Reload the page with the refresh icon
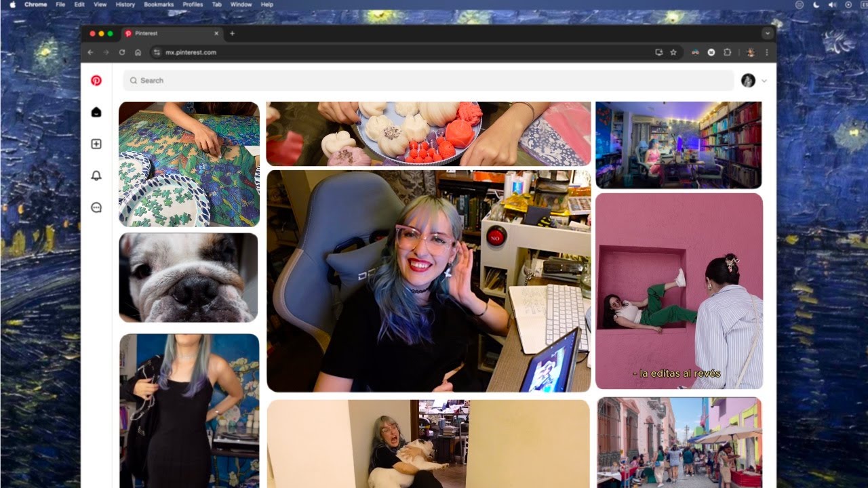 pos(122,52)
